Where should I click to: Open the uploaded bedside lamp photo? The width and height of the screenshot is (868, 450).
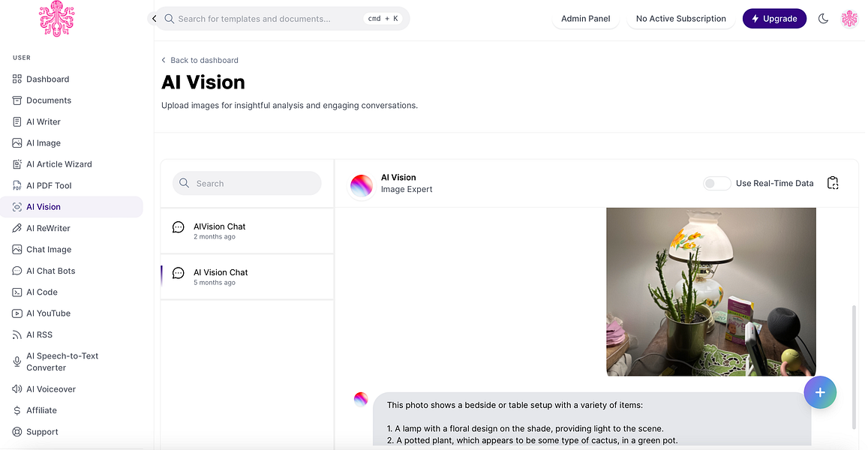coord(711,292)
